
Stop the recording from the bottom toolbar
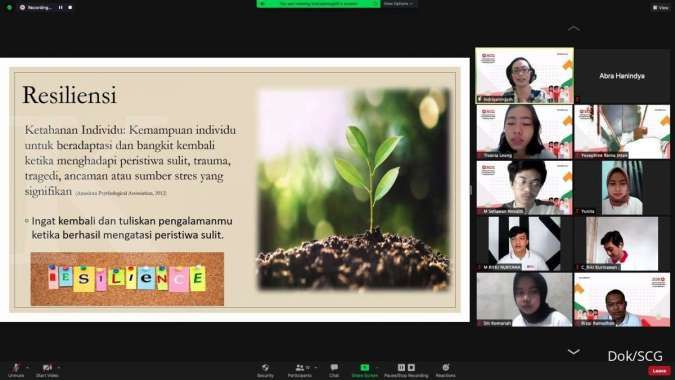click(x=411, y=367)
